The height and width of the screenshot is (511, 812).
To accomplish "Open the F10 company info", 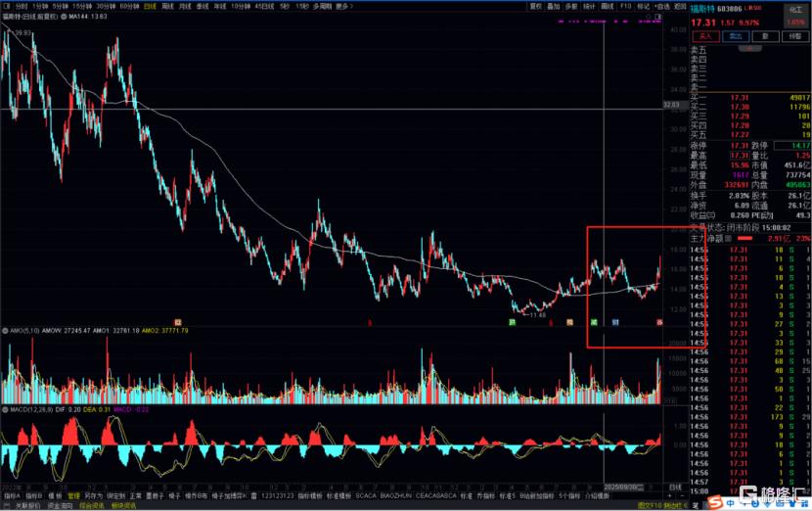I will pos(625,6).
